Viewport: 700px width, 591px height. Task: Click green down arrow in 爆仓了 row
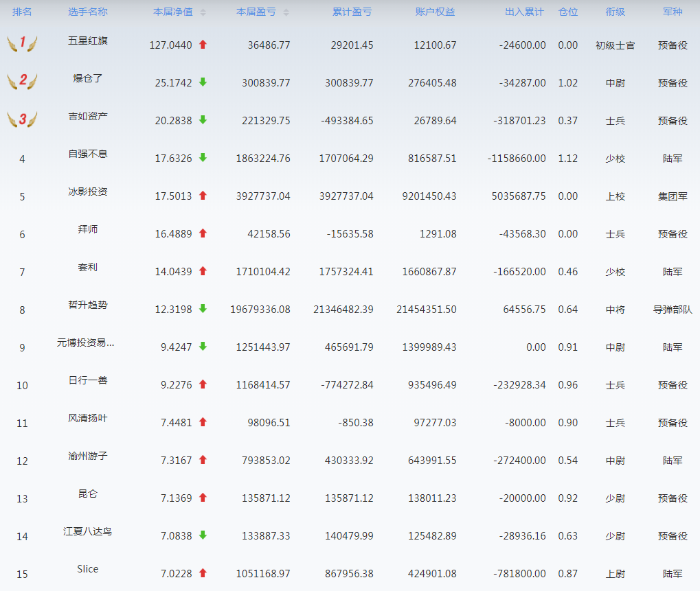(203, 82)
